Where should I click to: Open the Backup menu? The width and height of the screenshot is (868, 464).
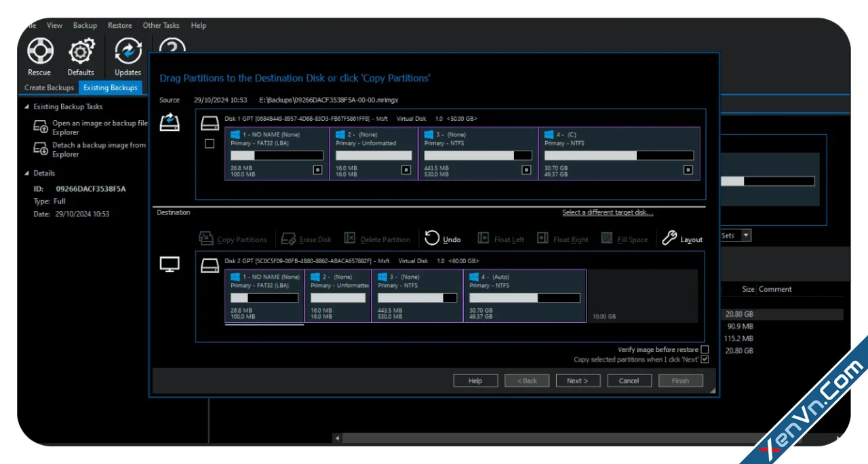point(85,25)
